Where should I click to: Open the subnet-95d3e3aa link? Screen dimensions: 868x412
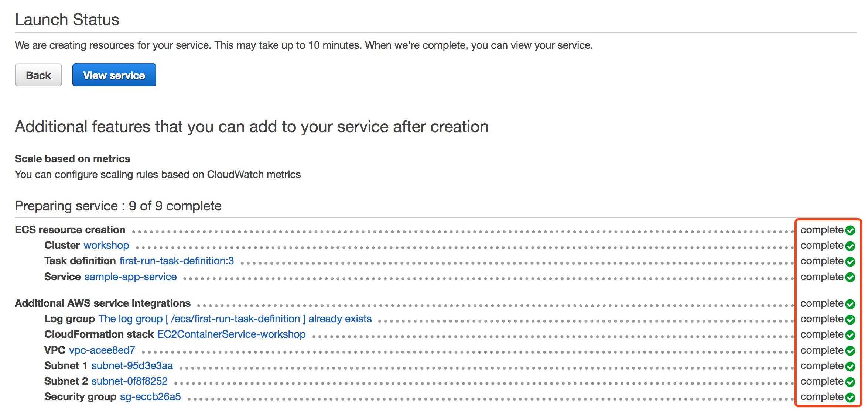point(132,366)
